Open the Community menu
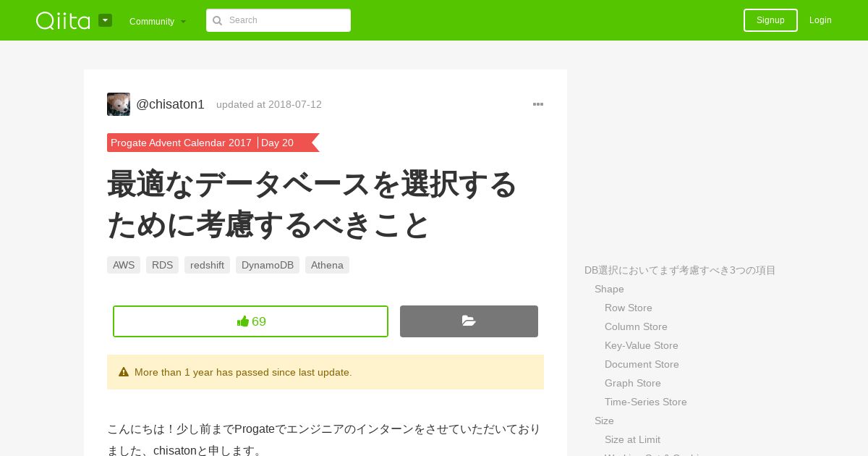868x456 pixels. tap(158, 21)
